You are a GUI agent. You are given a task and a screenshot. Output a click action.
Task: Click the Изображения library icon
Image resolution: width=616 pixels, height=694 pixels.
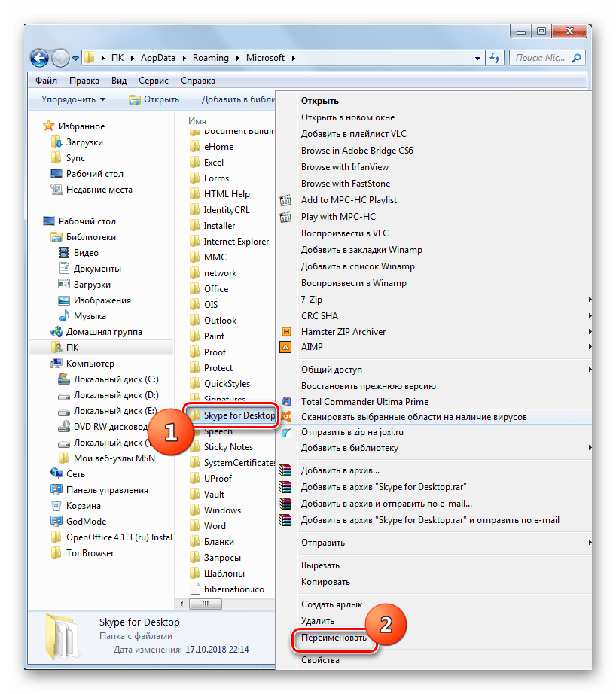(x=64, y=300)
